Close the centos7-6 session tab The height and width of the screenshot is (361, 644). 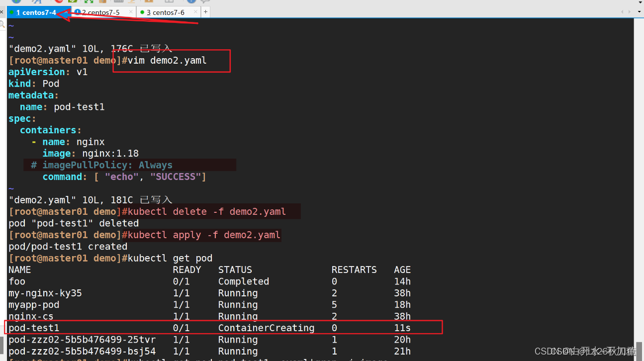tap(195, 12)
